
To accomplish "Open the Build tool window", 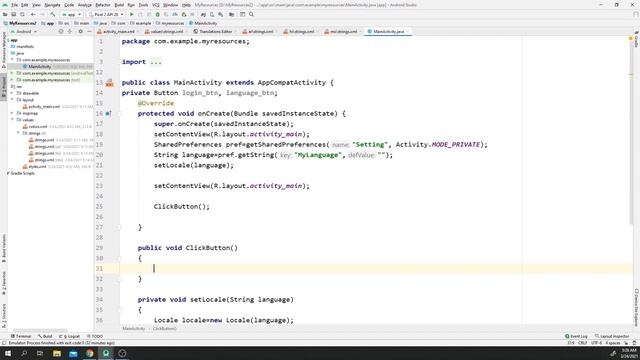I will [x=45, y=336].
